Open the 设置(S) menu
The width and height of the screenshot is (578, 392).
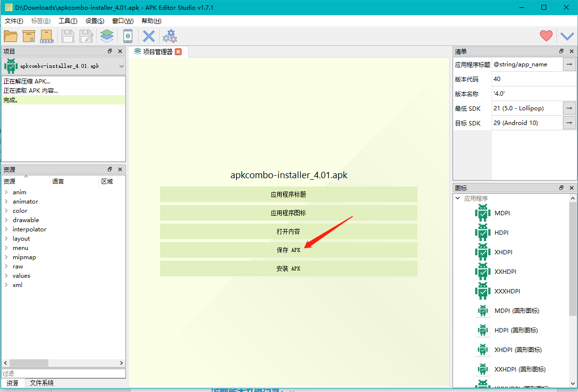[x=95, y=21]
